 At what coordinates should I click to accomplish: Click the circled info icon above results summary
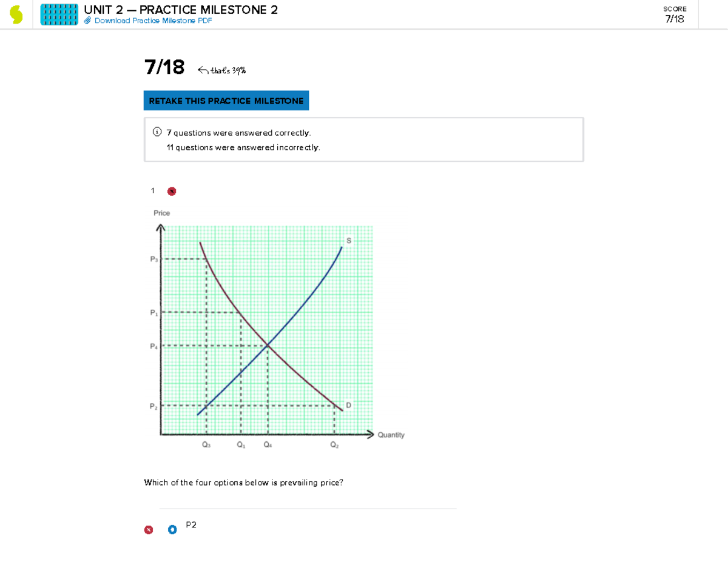(x=157, y=131)
